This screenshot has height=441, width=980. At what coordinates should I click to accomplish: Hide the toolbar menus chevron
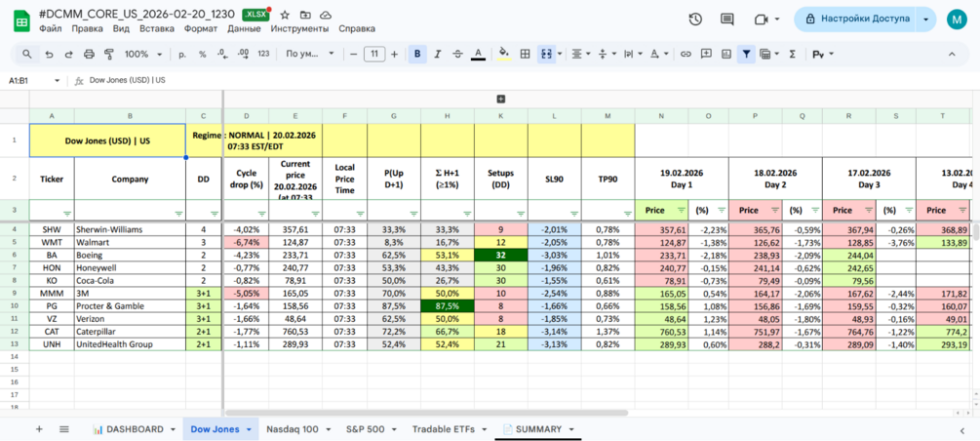click(952, 55)
